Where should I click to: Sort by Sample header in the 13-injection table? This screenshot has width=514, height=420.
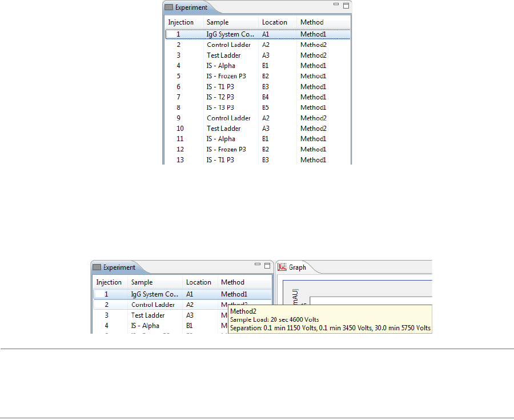click(x=231, y=22)
